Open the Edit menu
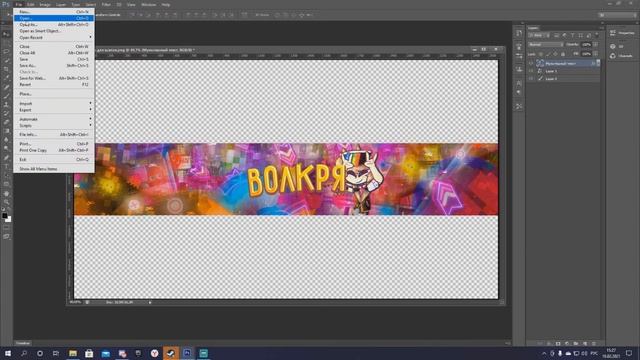The image size is (640, 360). [x=31, y=4]
